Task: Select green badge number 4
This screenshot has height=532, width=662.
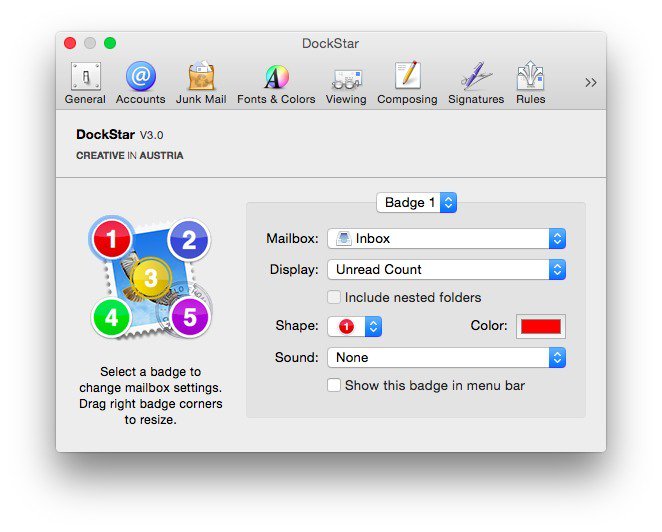Action: (x=111, y=318)
